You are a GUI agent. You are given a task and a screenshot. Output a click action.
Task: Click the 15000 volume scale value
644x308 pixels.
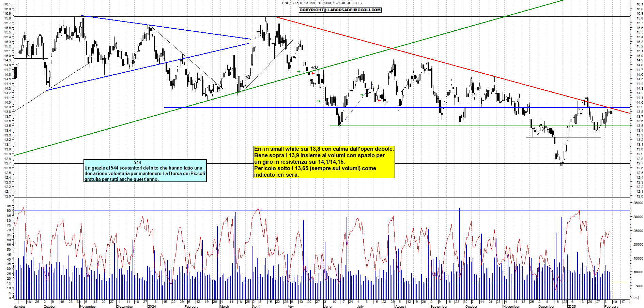(638, 258)
